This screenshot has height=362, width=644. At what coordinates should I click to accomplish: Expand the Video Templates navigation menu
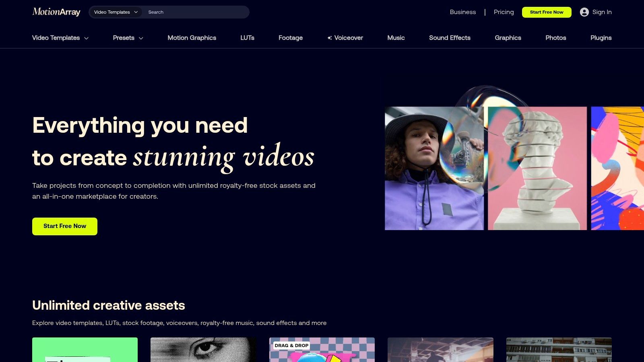pyautogui.click(x=60, y=38)
